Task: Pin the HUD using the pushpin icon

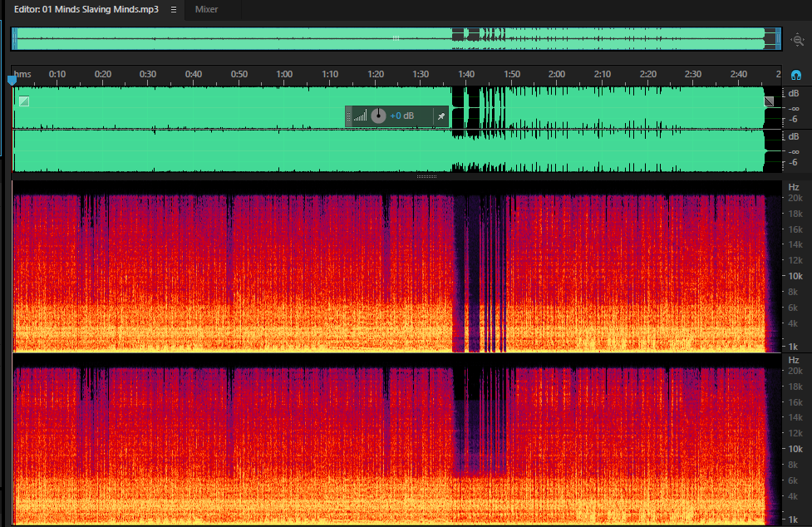Action: point(440,116)
